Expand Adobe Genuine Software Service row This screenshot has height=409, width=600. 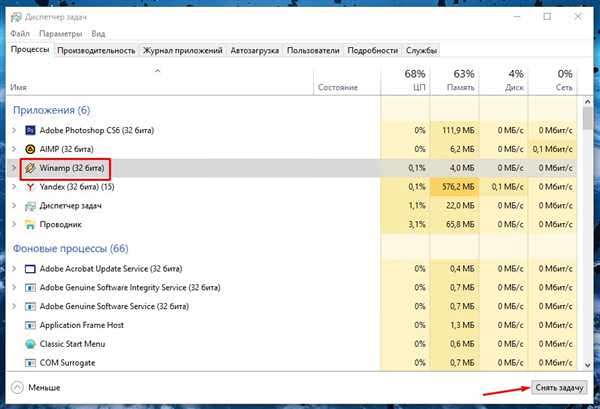pos(14,306)
